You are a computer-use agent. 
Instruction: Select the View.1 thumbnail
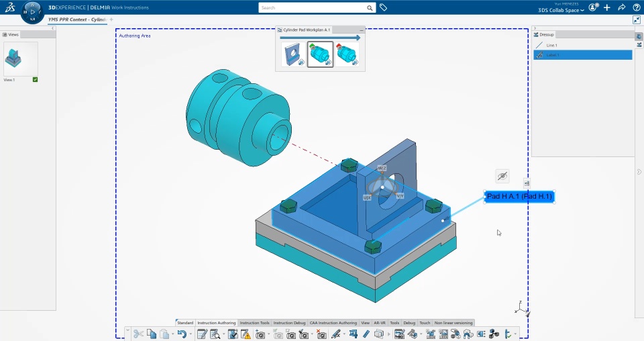pyautogui.click(x=21, y=58)
